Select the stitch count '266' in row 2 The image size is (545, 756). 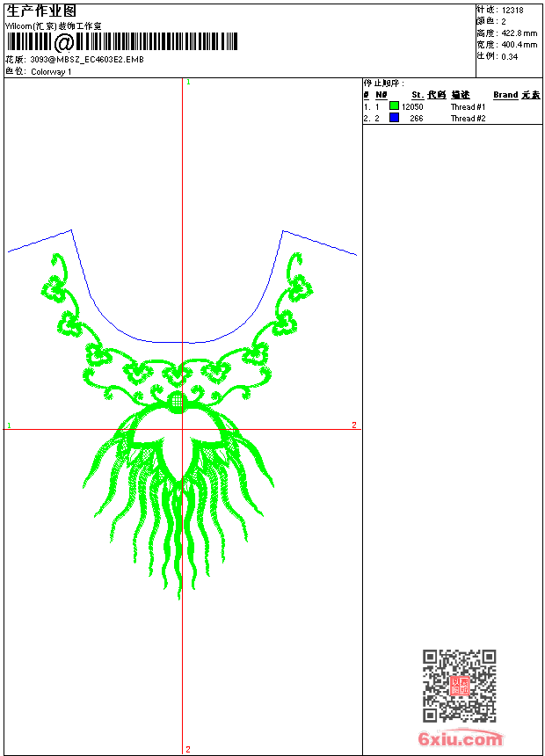417,119
